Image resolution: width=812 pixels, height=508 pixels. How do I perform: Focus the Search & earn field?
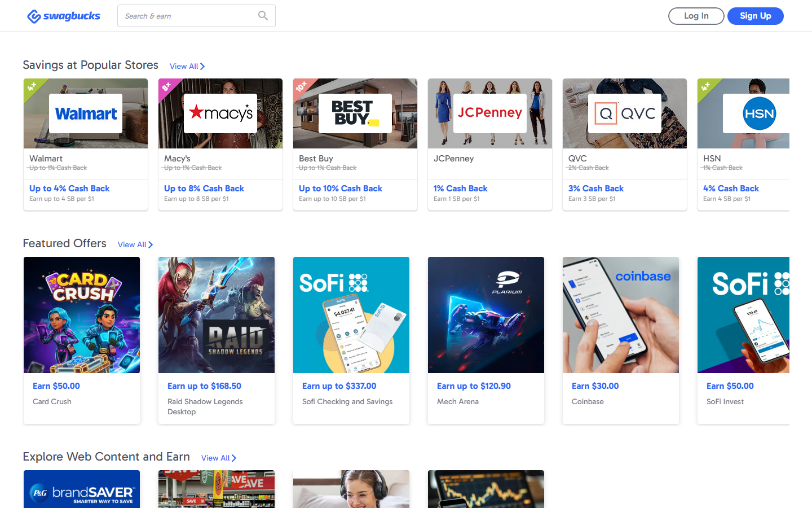[196, 16]
